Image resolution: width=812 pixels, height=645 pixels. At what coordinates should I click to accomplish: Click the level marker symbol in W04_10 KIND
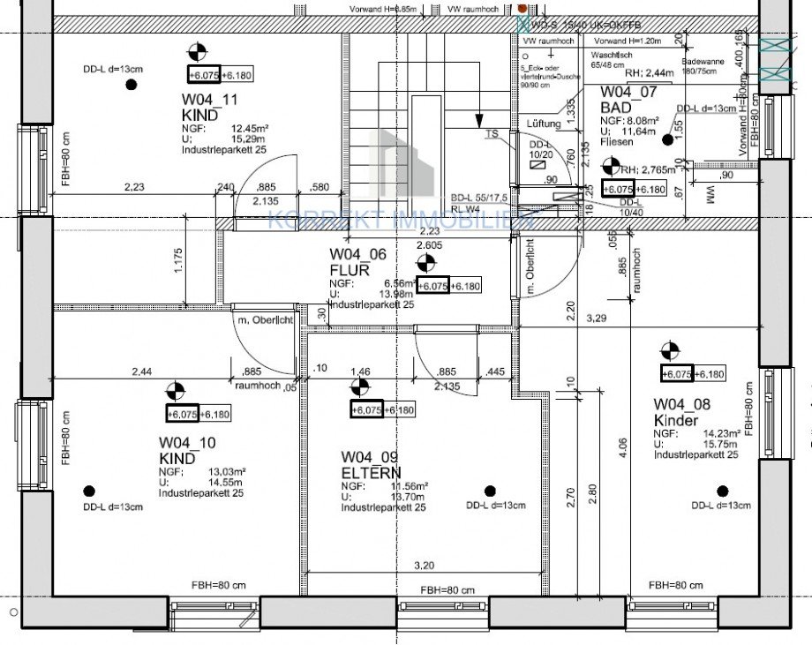pos(176,392)
